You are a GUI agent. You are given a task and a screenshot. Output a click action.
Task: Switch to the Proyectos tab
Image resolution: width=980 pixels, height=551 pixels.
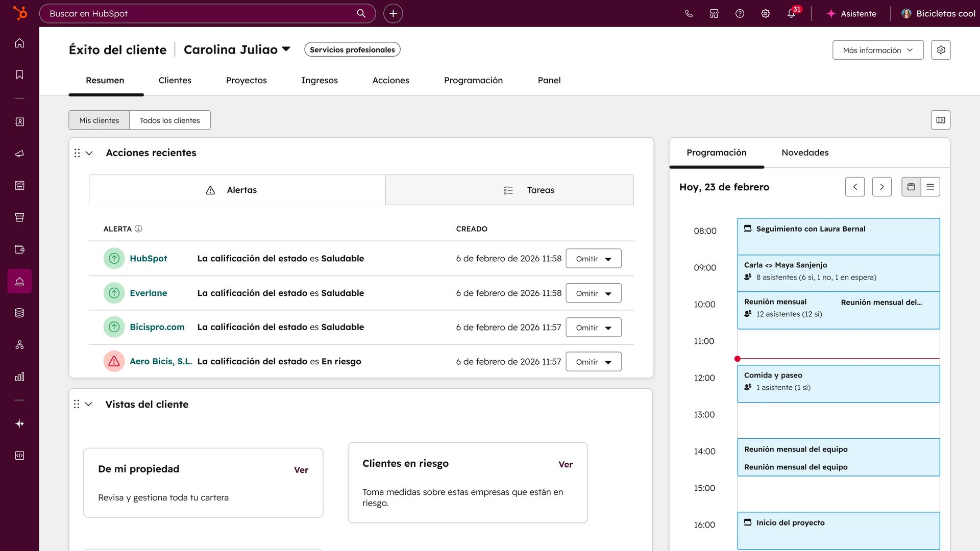click(x=246, y=80)
